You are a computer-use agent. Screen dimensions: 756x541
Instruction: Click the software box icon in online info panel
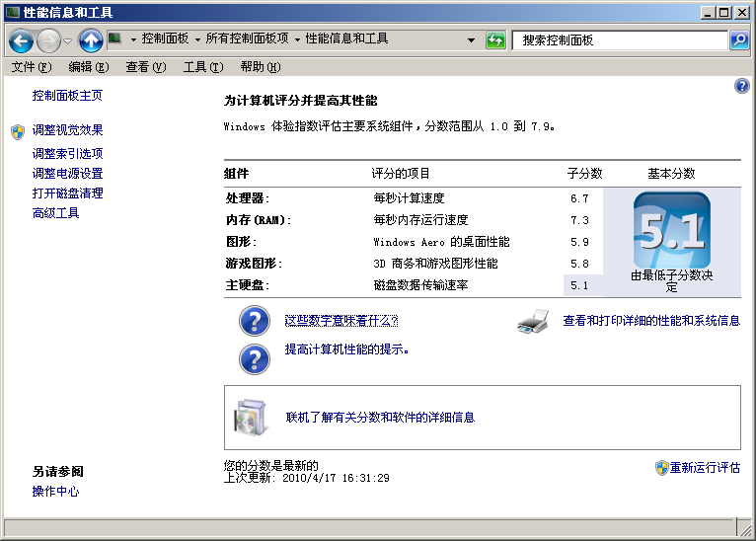tap(251, 417)
